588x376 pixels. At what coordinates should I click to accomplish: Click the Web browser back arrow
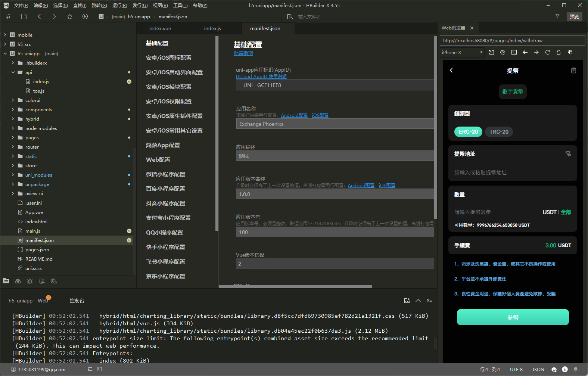[525, 52]
